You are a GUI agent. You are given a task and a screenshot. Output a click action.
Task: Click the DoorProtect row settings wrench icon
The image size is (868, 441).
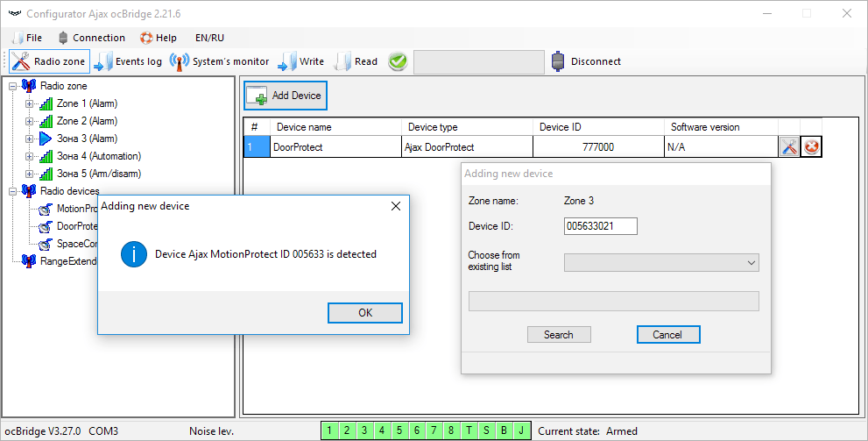789,146
